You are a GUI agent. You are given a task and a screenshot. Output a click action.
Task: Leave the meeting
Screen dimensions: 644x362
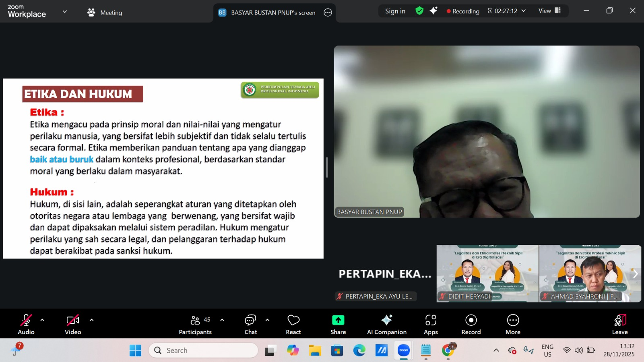620,324
